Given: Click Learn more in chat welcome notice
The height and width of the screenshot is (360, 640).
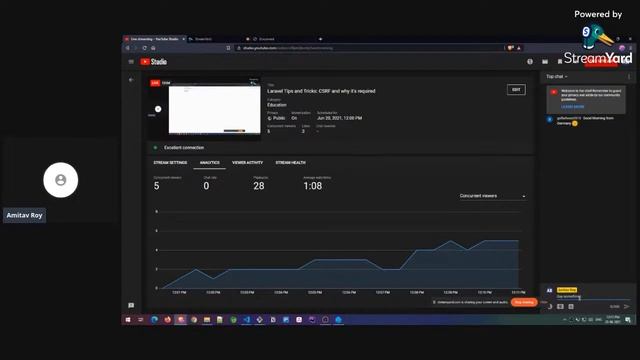Looking at the screenshot, I should click(572, 107).
